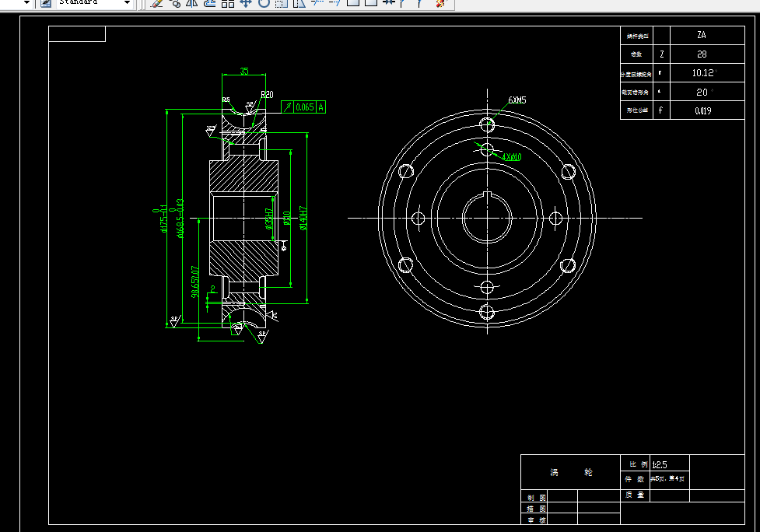
Task: Click the 共5页,第4页 page text
Action: click(667, 478)
